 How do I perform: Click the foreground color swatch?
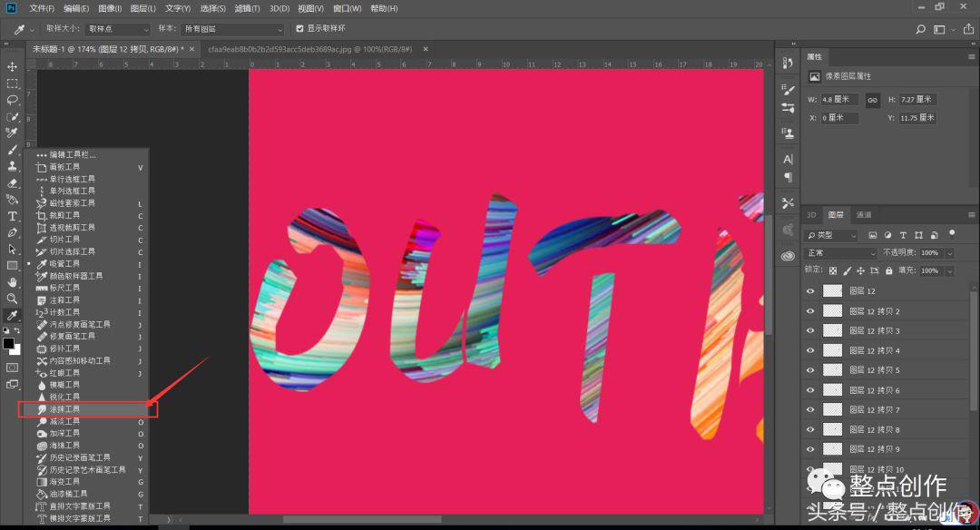pyautogui.click(x=8, y=343)
